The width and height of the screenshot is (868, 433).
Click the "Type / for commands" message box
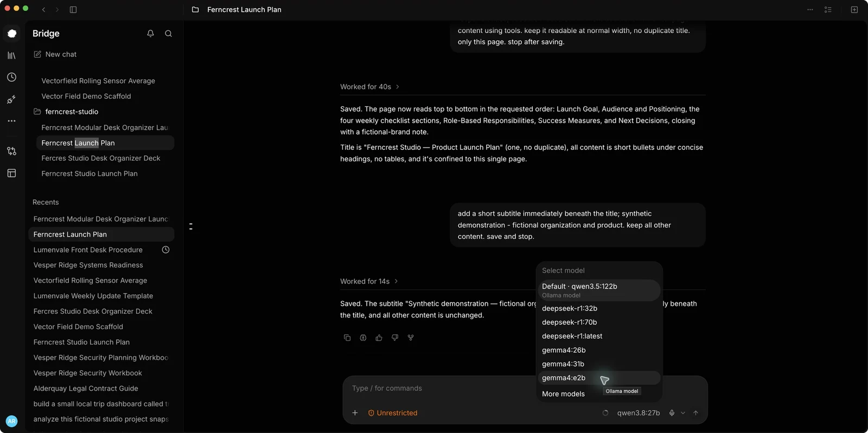525,389
